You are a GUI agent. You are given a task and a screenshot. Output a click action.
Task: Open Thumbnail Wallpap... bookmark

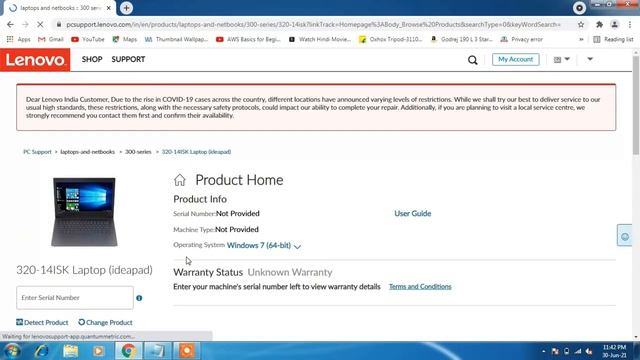176,39
